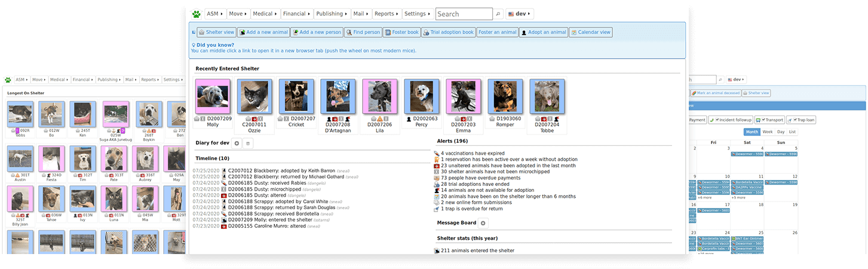Open timeline entry 'D2007209 Molly: entered the shelter'
868x269 pixels.
click(x=271, y=219)
